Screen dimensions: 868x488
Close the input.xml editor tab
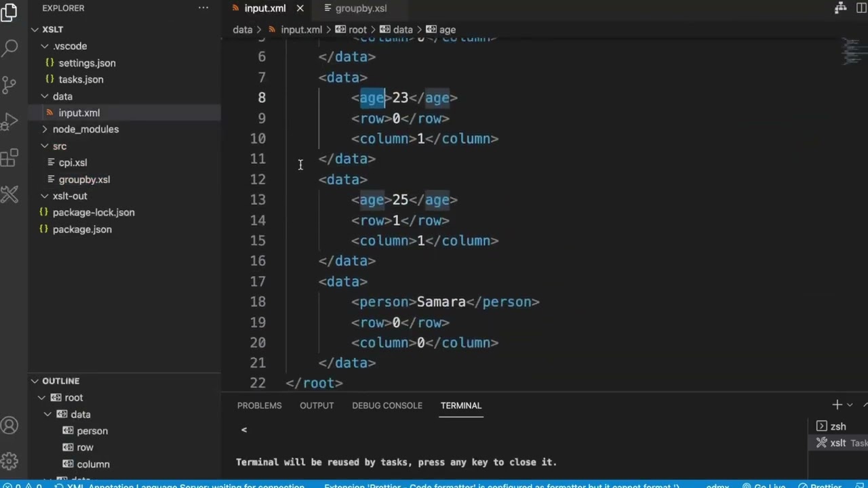pos(300,8)
